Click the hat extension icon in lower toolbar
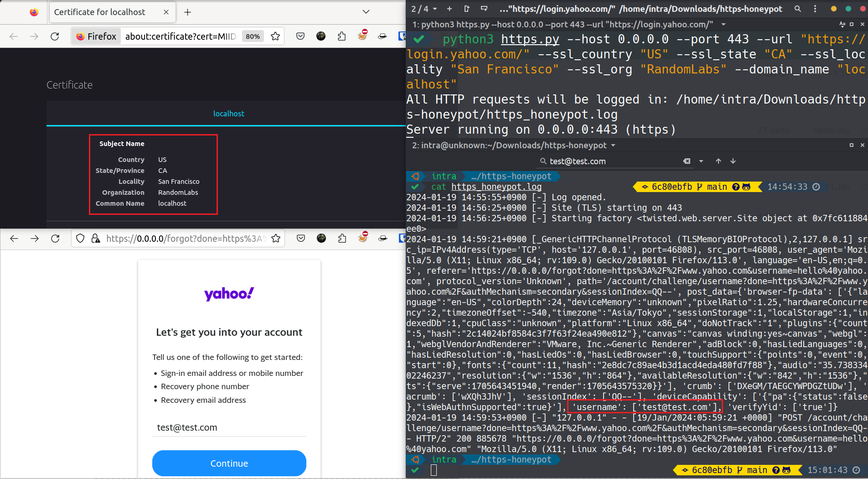The height and width of the screenshot is (479, 868). [x=383, y=239]
